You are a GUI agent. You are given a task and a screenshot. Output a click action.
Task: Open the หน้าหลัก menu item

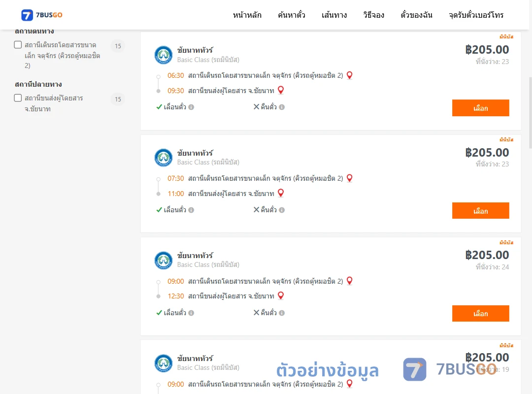click(x=247, y=15)
